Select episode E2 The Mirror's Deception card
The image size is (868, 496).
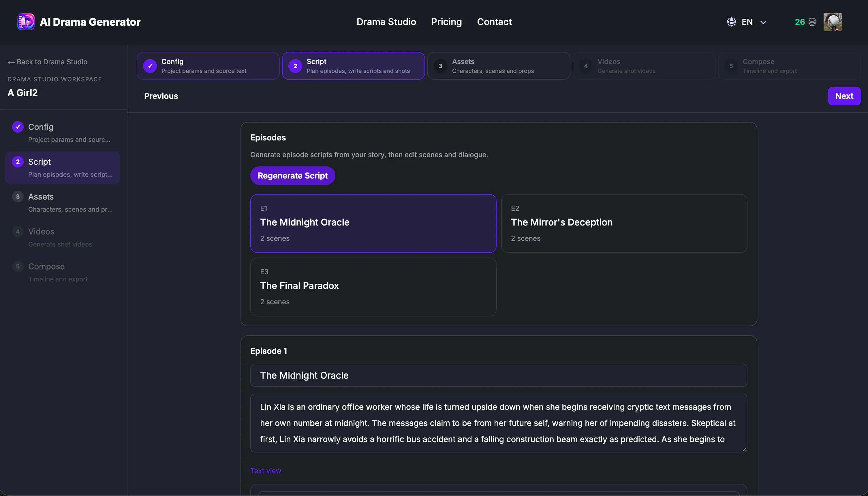(x=624, y=223)
